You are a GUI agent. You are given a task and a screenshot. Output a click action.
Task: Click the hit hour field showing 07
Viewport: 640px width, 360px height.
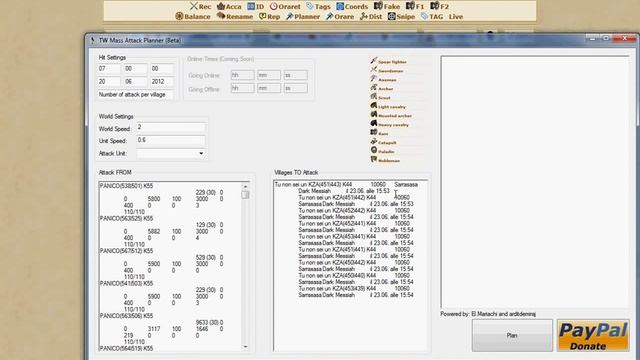109,69
